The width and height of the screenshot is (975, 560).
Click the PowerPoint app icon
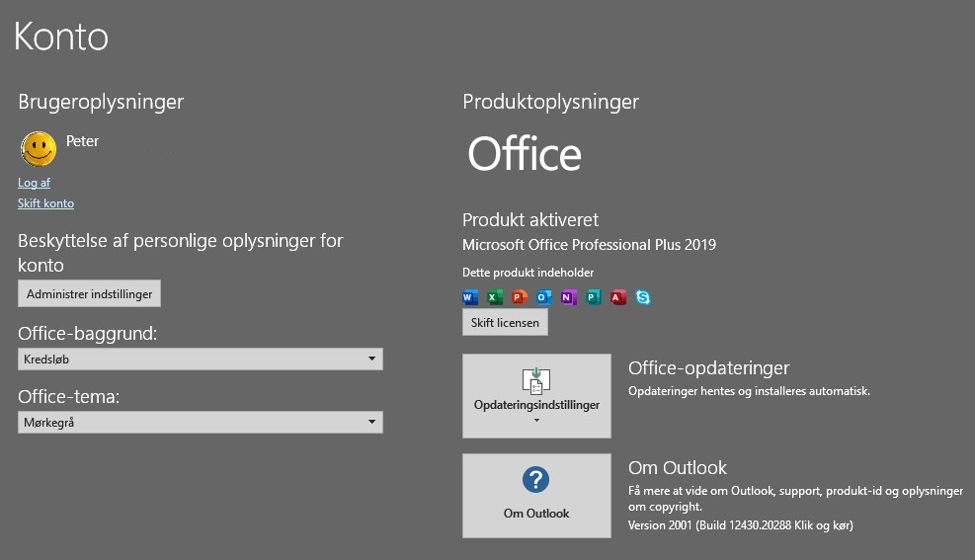[x=520, y=297]
